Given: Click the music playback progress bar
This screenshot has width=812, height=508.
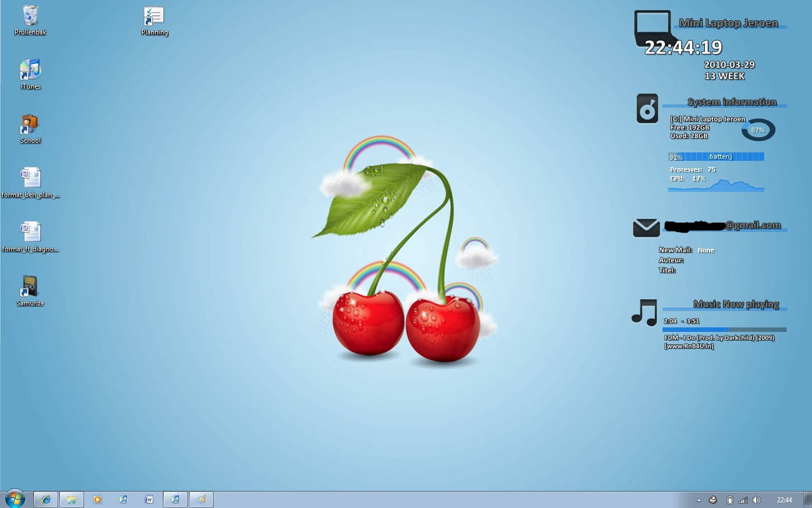Looking at the screenshot, I should click(x=724, y=330).
